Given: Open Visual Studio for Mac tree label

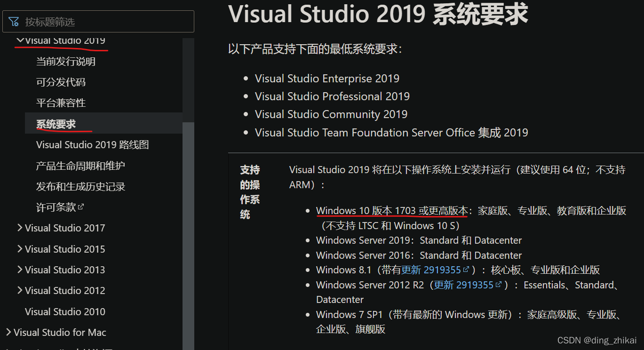Looking at the screenshot, I should click(x=60, y=332).
